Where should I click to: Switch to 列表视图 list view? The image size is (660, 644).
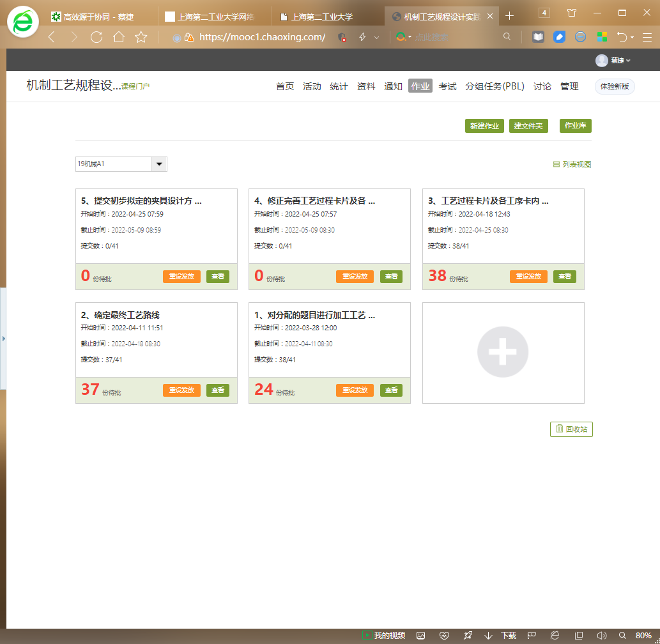(x=572, y=164)
